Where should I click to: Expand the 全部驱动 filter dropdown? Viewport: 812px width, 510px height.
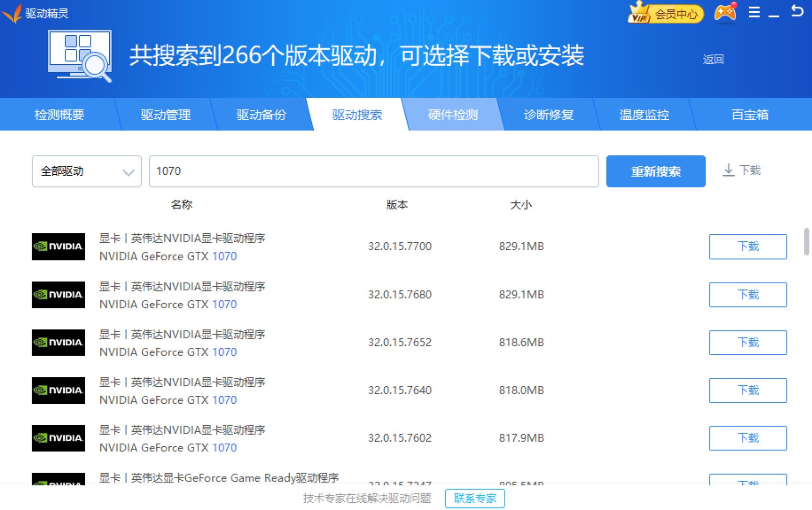[87, 171]
